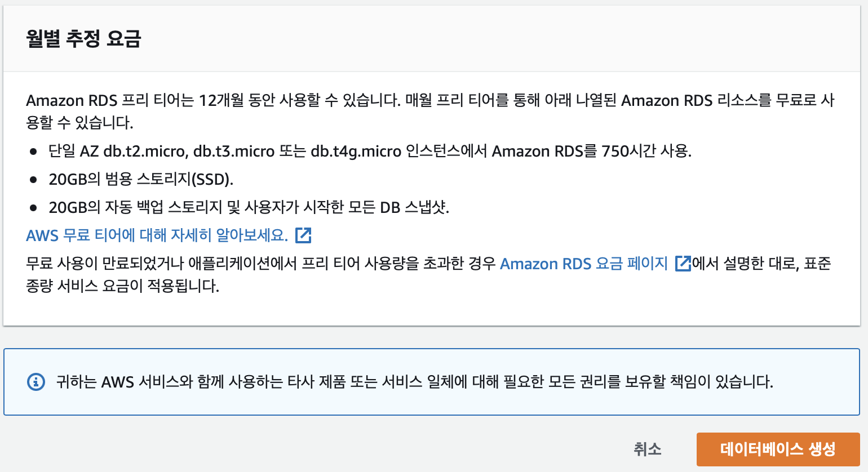This screenshot has height=472, width=868.
Task: Click the external link icon beside Amazon RDS 요금 페이지
Action: 683,264
